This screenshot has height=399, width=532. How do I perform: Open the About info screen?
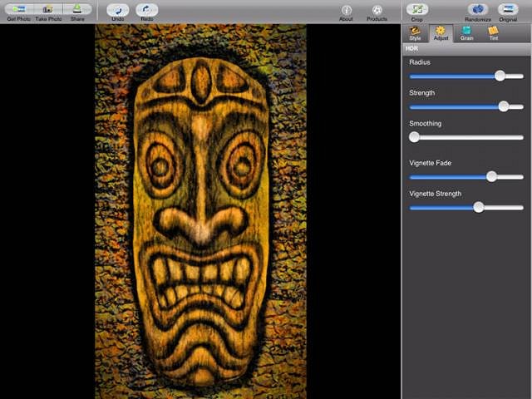point(347,11)
